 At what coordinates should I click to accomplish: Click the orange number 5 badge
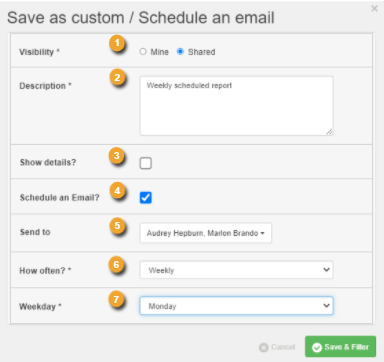pyautogui.click(x=117, y=226)
